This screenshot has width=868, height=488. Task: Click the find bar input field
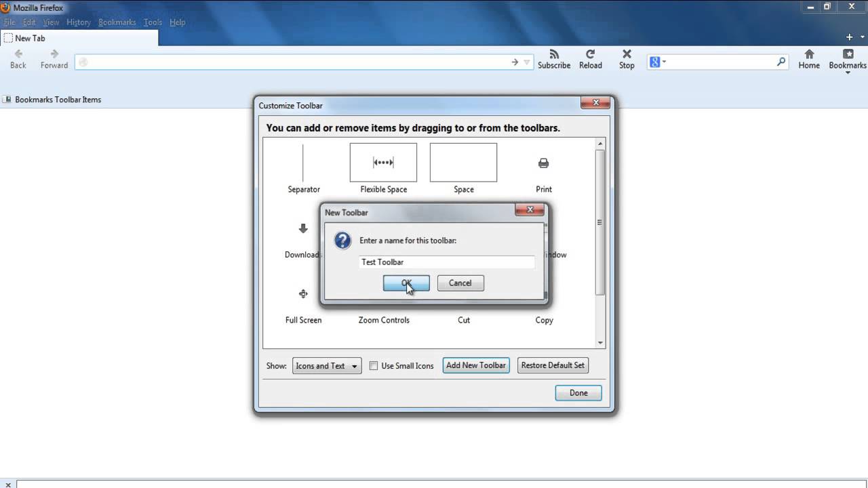point(442,485)
